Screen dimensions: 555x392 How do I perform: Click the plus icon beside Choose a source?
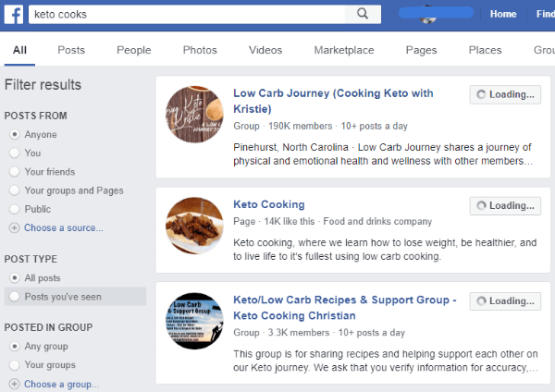tap(14, 227)
